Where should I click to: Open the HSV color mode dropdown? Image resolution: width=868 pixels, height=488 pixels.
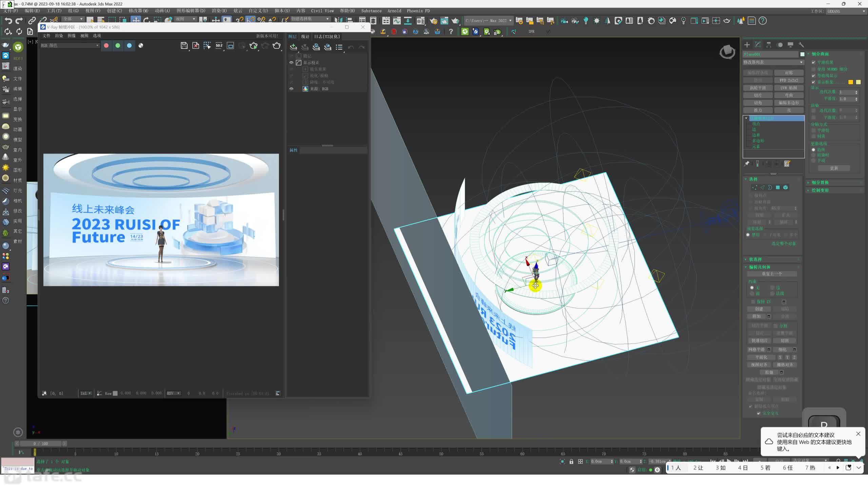click(x=173, y=393)
